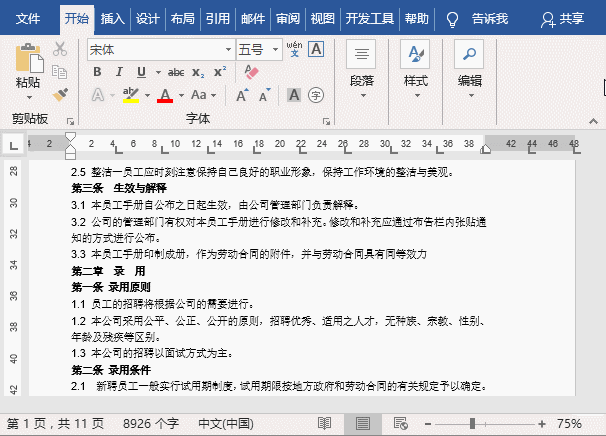Switch to the 帮助 tab
This screenshot has width=606, height=436.
(x=417, y=18)
